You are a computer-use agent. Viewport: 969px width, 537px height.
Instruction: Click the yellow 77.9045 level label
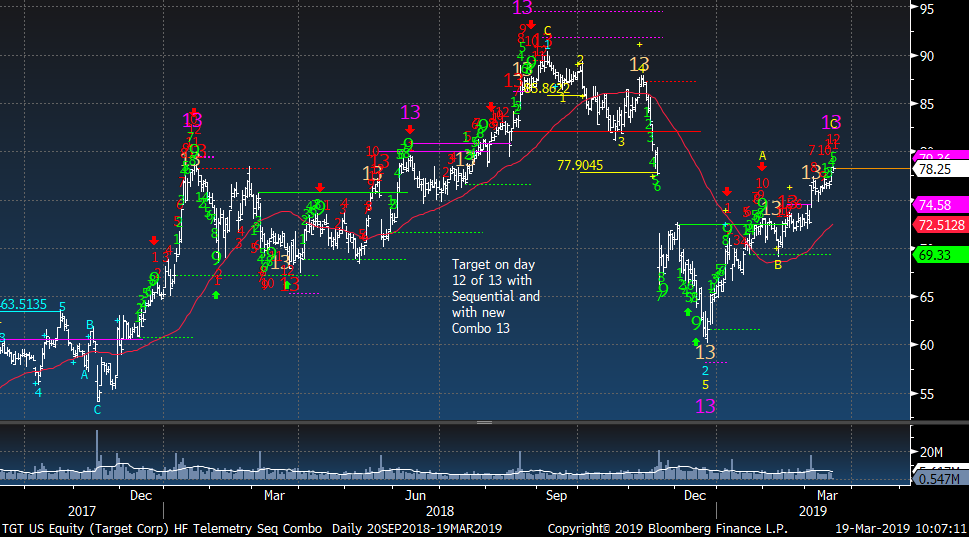coord(580,165)
